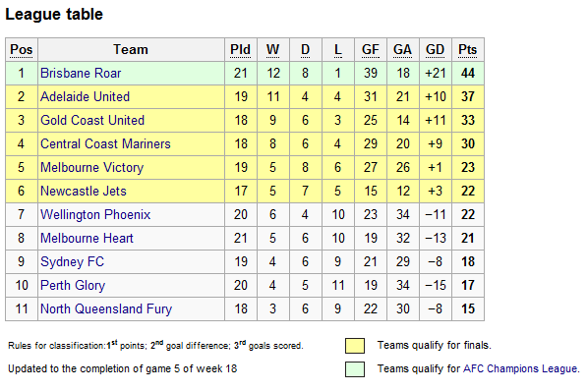
Task: Open Central Coast Mariners link
Action: pos(105,143)
